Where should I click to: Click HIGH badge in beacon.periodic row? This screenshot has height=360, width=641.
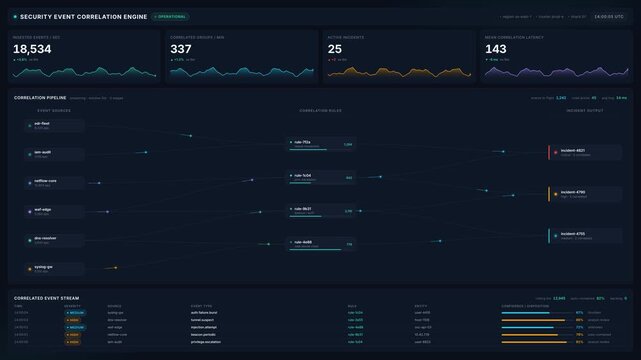(x=73, y=335)
